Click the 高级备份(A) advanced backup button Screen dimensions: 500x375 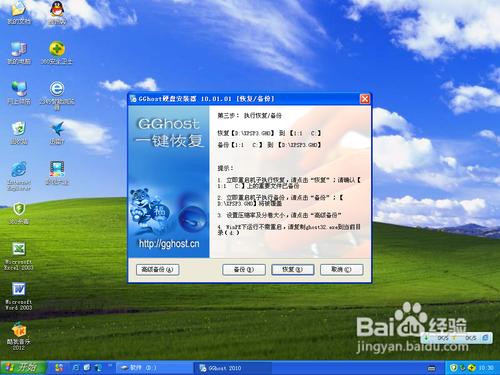pos(158,270)
